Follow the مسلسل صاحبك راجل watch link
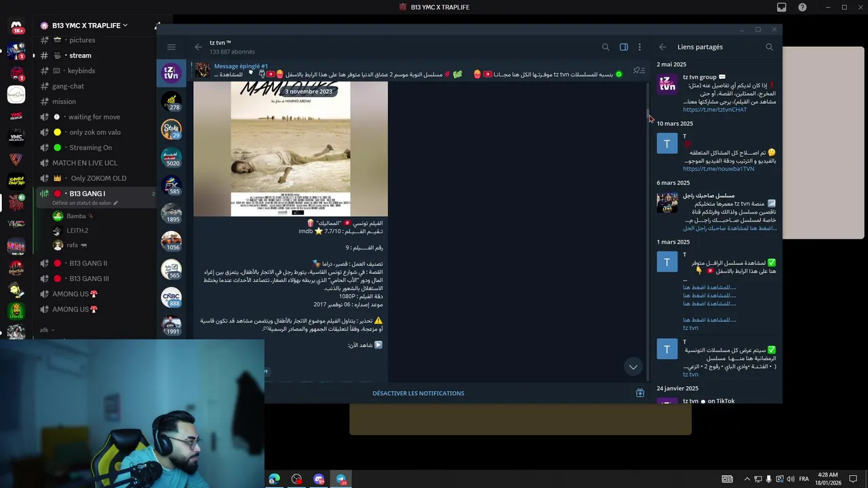The height and width of the screenshot is (488, 868). (x=730, y=228)
